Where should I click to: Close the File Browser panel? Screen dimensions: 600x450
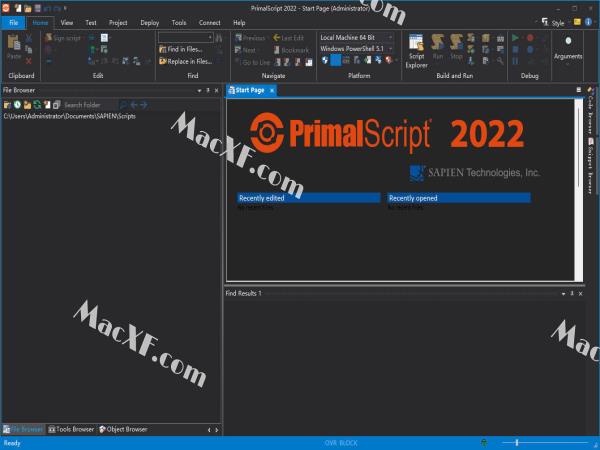click(217, 91)
